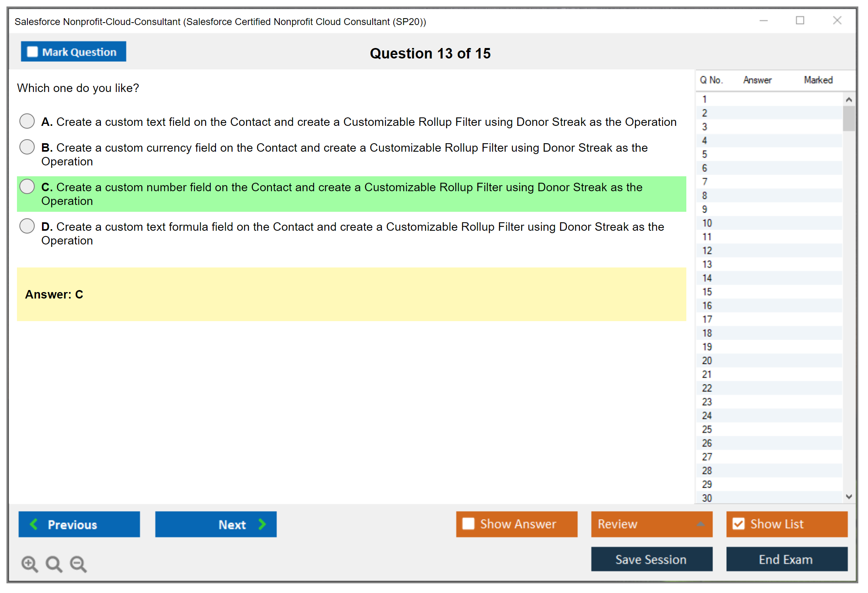Expand the Review dropdown arrow
Screen dimensions: 868x593
click(700, 524)
